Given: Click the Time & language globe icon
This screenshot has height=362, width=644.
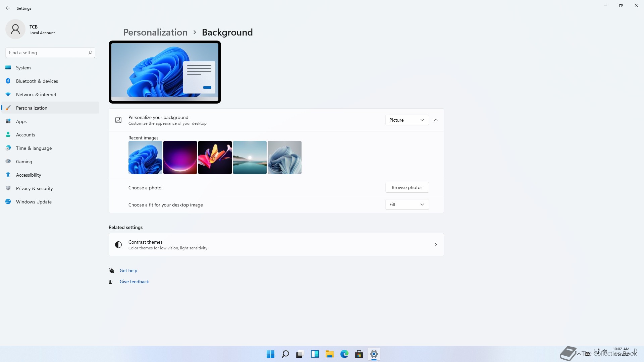Looking at the screenshot, I should coord(8,148).
